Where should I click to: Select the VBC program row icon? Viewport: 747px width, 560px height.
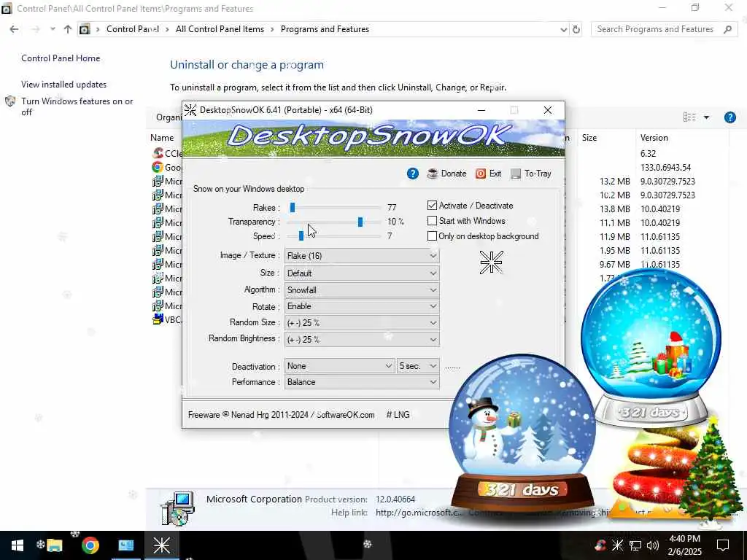[x=158, y=319]
